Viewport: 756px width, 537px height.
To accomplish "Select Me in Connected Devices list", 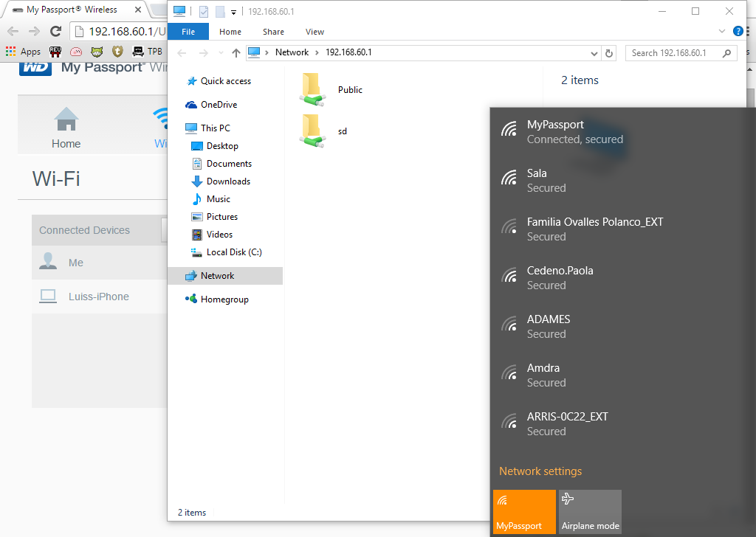I will coord(100,263).
